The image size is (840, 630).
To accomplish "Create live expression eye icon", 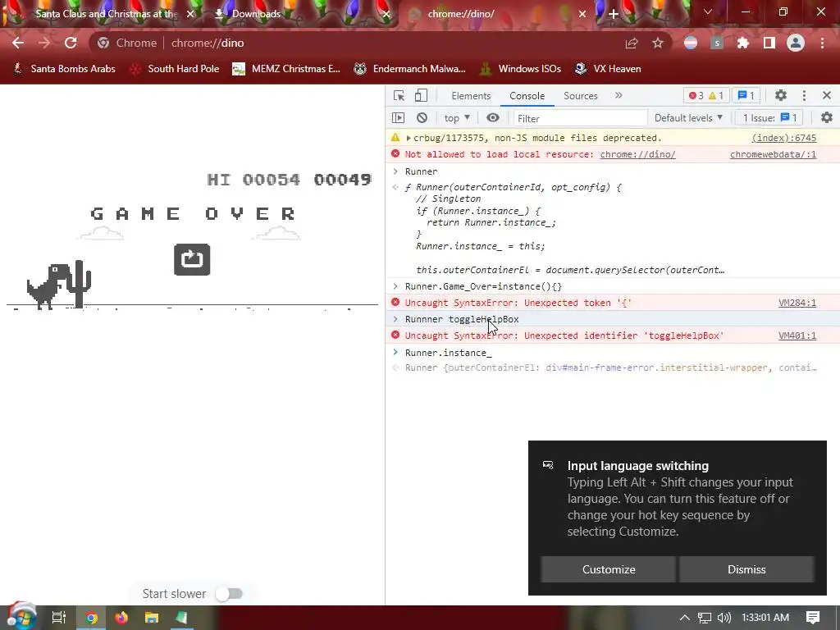I will click(x=493, y=118).
